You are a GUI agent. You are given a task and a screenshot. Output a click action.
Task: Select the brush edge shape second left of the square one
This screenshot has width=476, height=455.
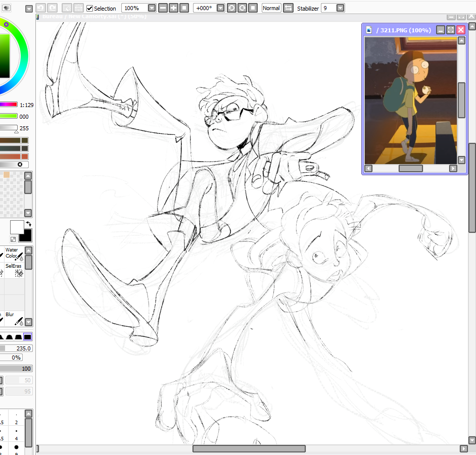point(10,337)
